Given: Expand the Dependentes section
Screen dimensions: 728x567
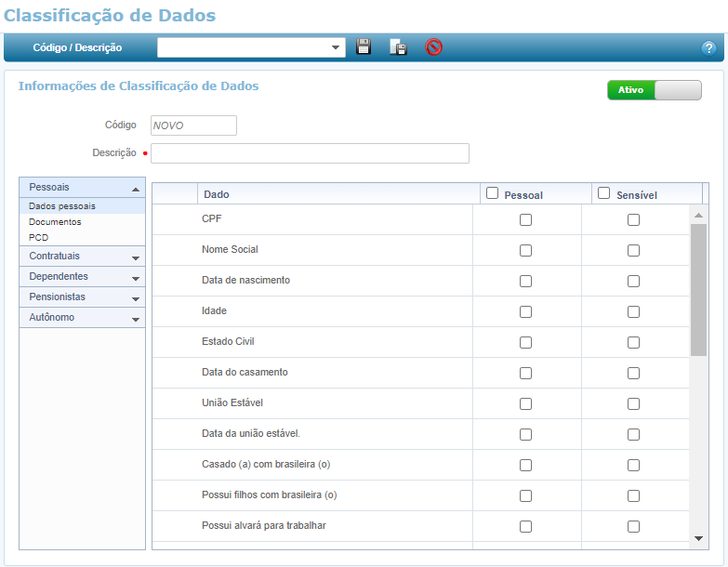Looking at the screenshot, I should (x=82, y=277).
